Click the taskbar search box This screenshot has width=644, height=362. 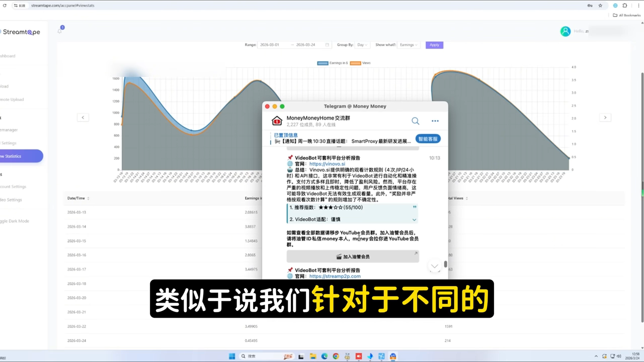click(266, 356)
